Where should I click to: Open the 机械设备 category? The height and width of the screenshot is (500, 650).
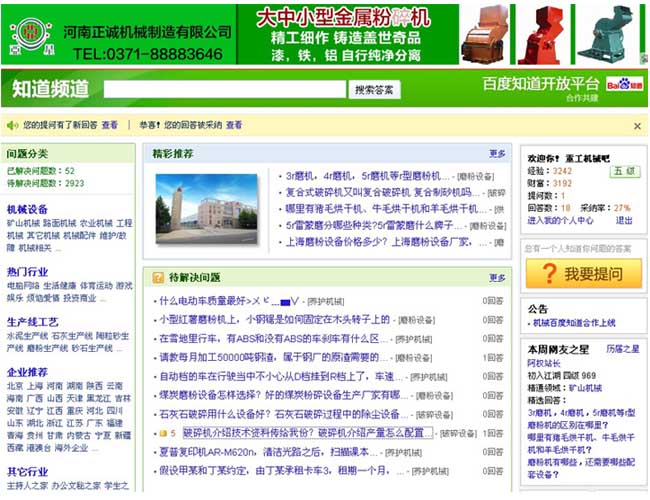[x=27, y=209]
